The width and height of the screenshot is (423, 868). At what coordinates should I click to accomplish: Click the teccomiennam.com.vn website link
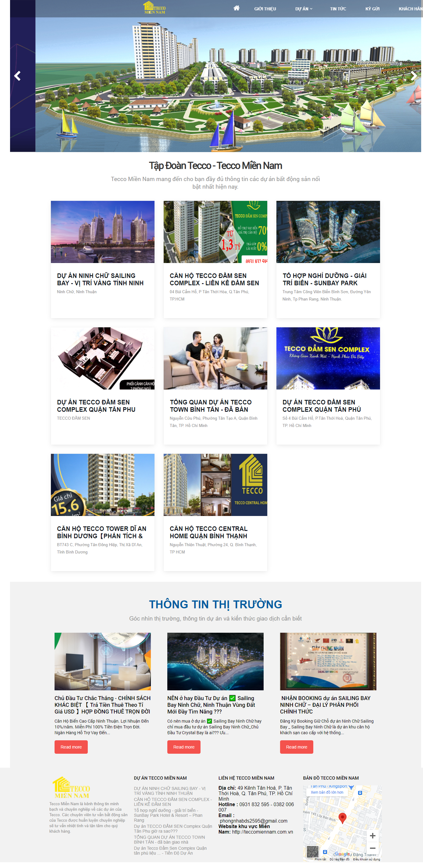click(x=263, y=832)
